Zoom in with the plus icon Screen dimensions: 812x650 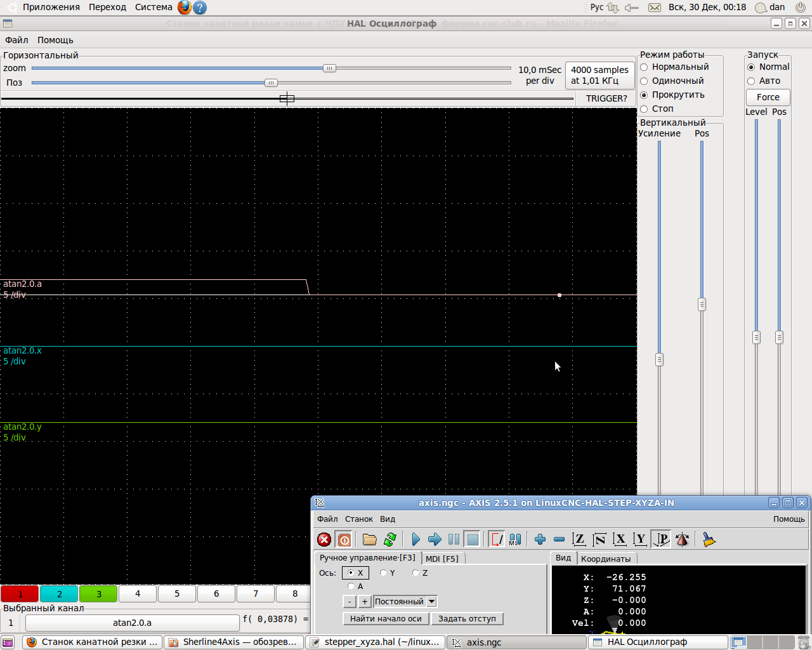pyautogui.click(x=540, y=540)
